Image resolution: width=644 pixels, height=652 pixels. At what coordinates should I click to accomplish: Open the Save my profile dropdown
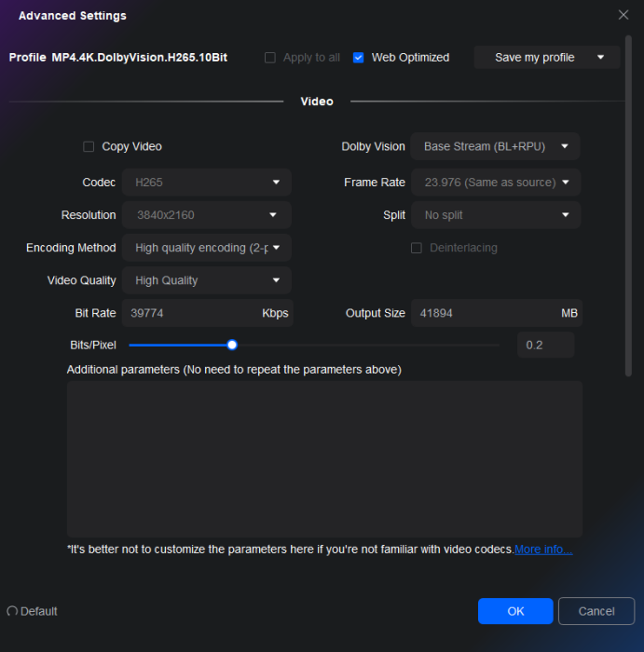point(547,58)
